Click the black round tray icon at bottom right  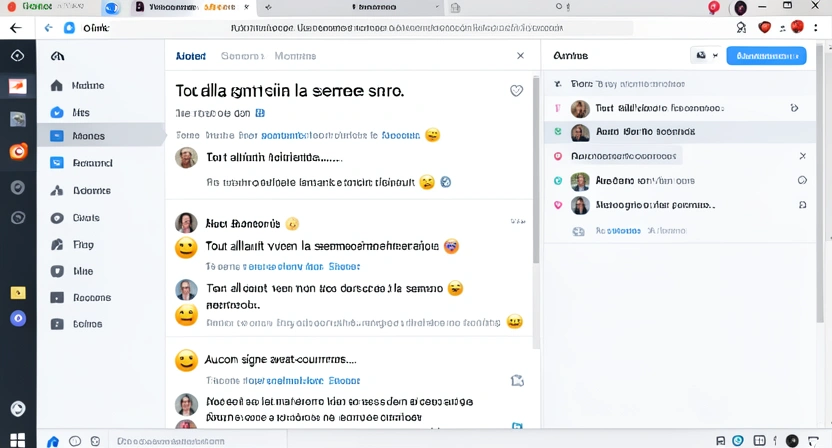[x=792, y=441]
